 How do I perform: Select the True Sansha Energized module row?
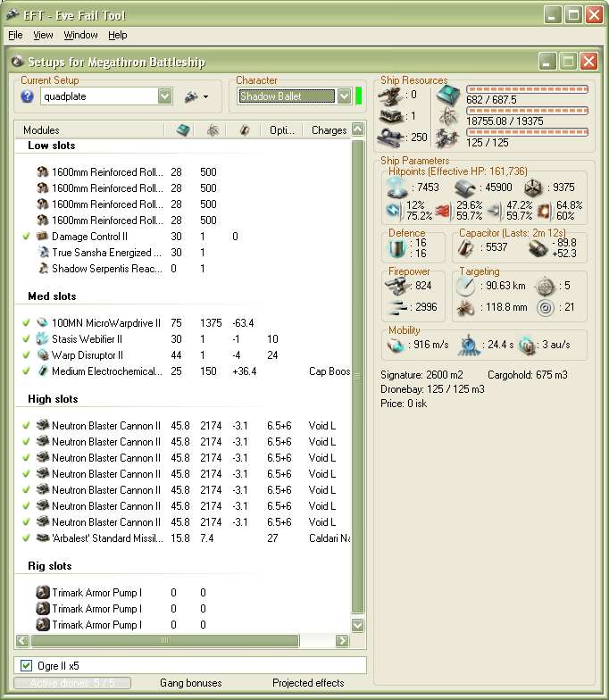click(183, 252)
